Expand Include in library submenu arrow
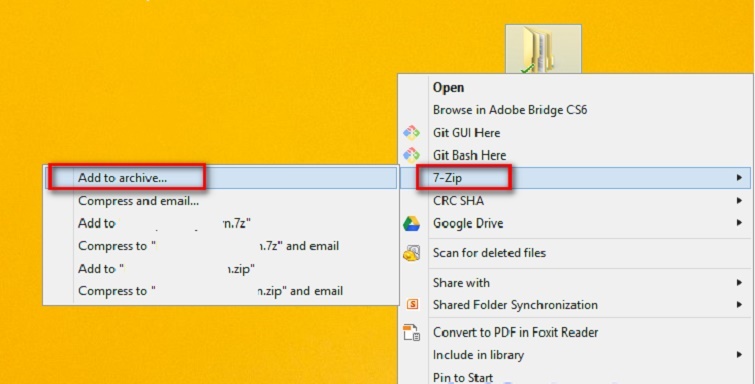Image resolution: width=755 pixels, height=384 pixels. pos(739,355)
